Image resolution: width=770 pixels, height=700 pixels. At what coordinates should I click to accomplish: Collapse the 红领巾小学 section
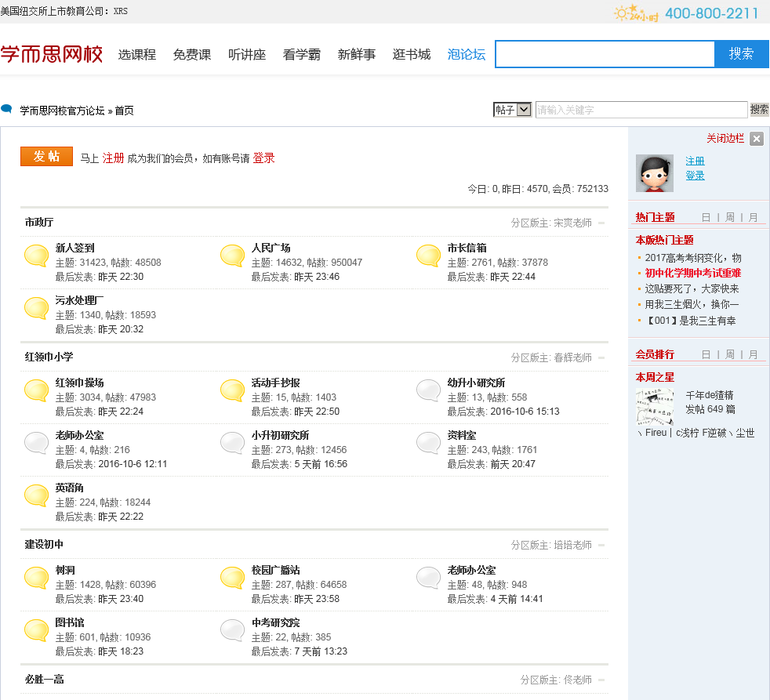click(x=601, y=358)
